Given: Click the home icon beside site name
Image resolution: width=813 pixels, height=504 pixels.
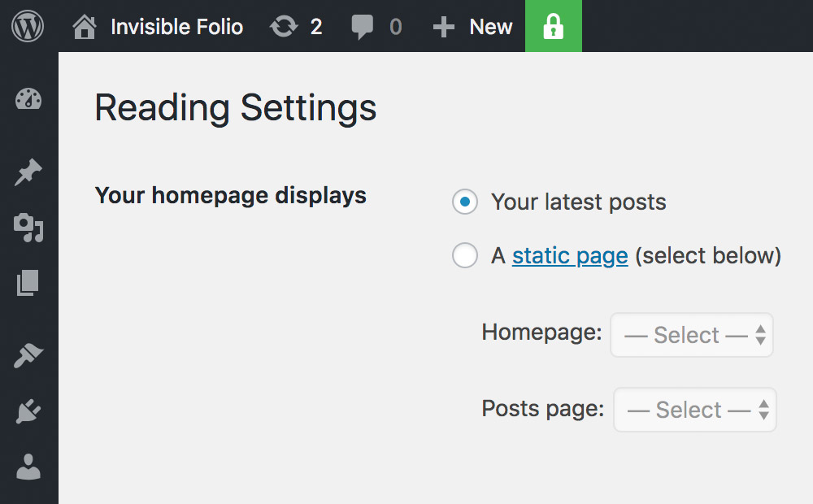Looking at the screenshot, I should (84, 27).
